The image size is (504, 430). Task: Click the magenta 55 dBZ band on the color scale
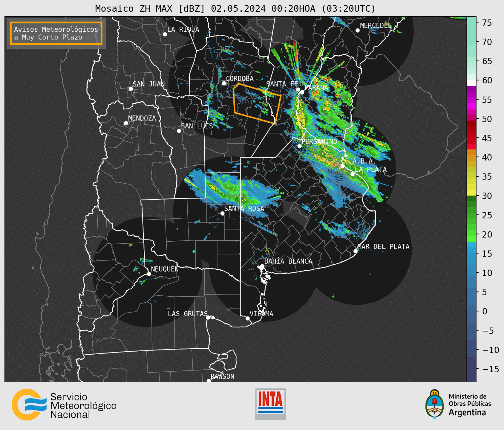pos(471,100)
